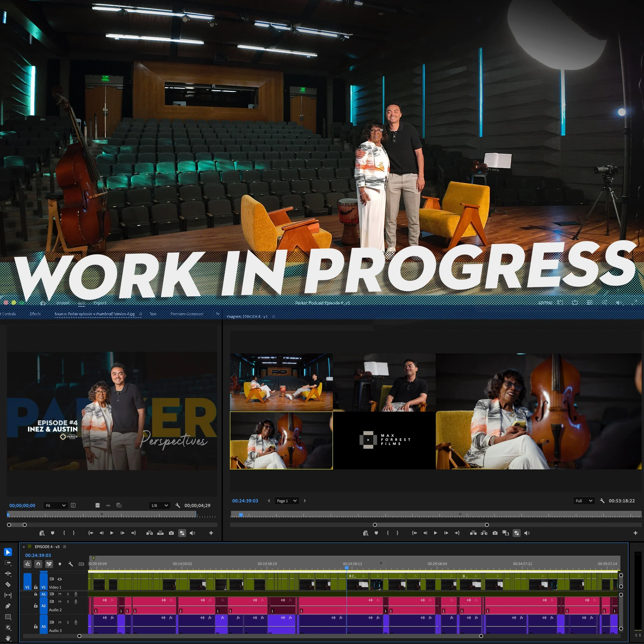Toggle Linked Selection in the Timeline
The image size is (644, 644).
pyautogui.click(x=49, y=564)
